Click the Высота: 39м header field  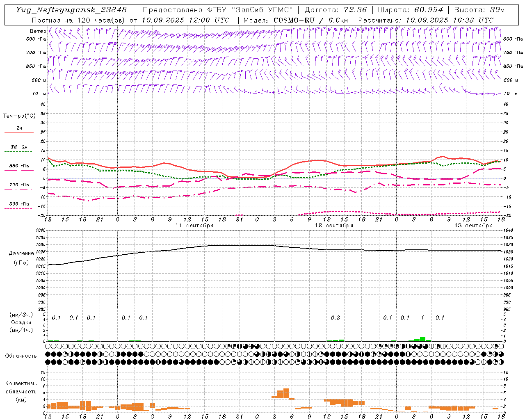pos(479,10)
